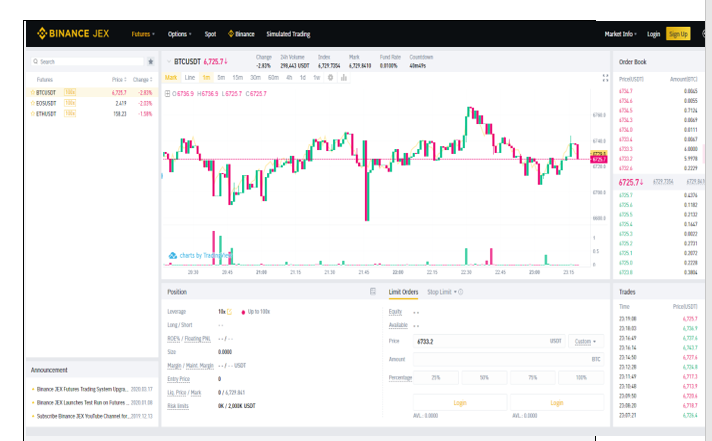Select the 1w chart interval

[x=316, y=78]
